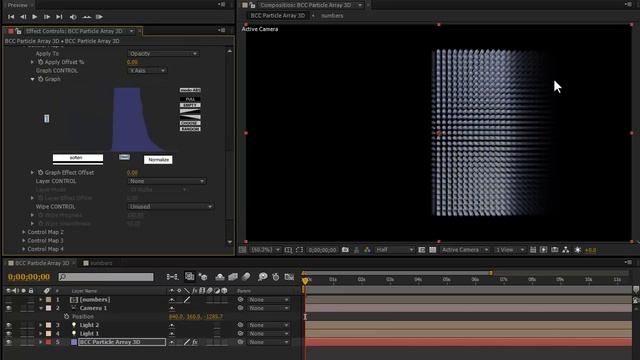The width and height of the screenshot is (640, 360).
Task: Click the RANDOM graph preset button
Action: pyautogui.click(x=190, y=129)
